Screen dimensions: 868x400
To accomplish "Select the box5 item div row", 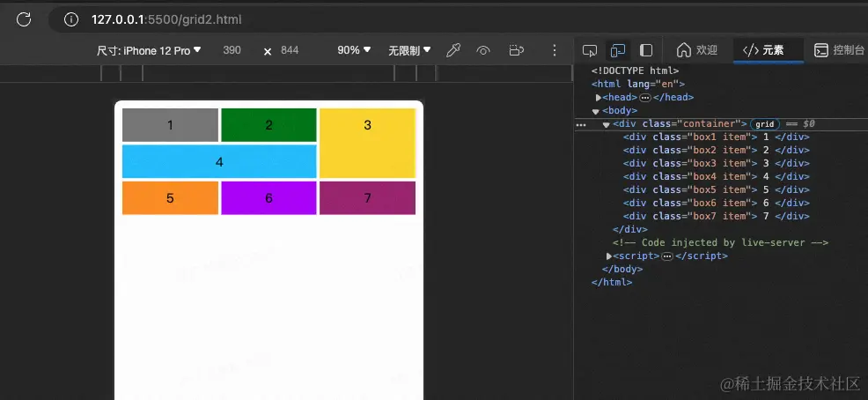I will pyautogui.click(x=717, y=190).
